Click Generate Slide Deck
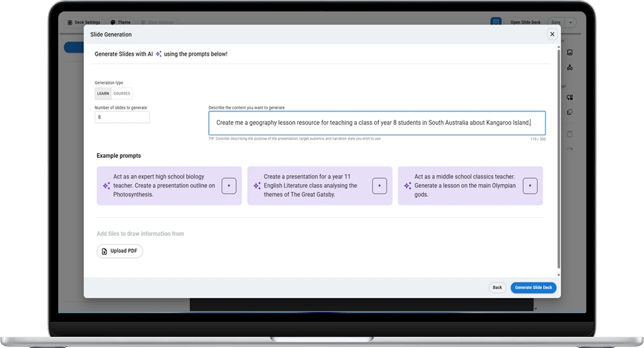 [x=533, y=288]
